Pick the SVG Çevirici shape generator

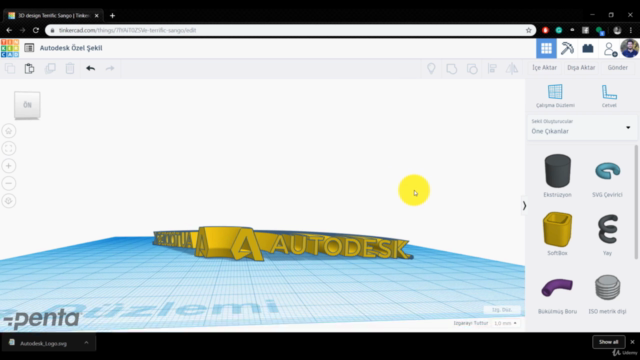coord(607,176)
